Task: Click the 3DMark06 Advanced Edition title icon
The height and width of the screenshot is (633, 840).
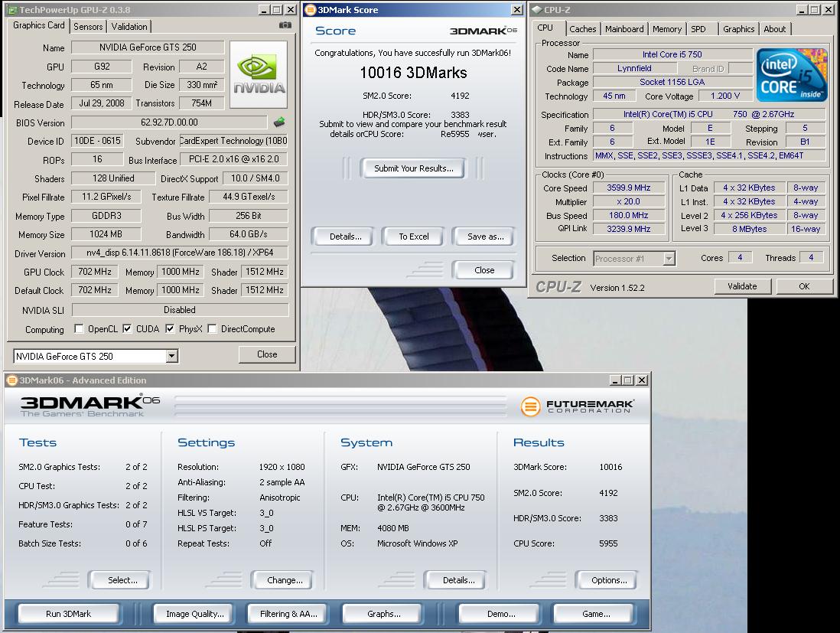Action: pos(11,380)
